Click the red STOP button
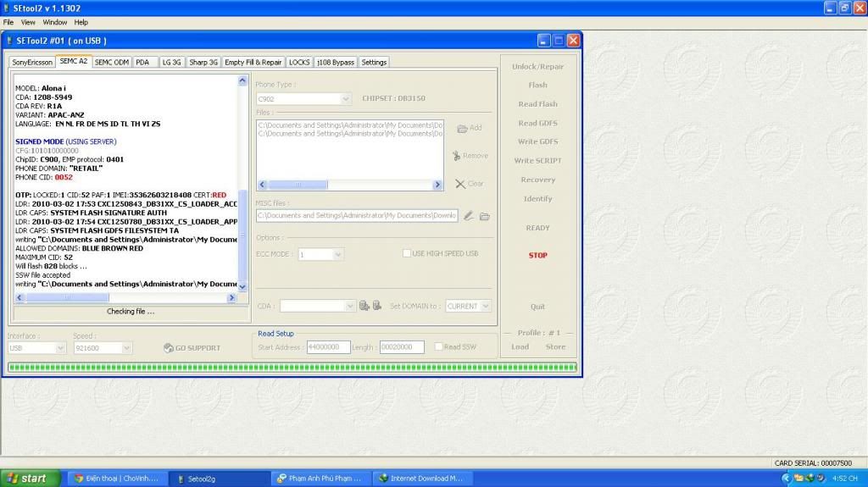The height and width of the screenshot is (487, 868). coord(538,256)
